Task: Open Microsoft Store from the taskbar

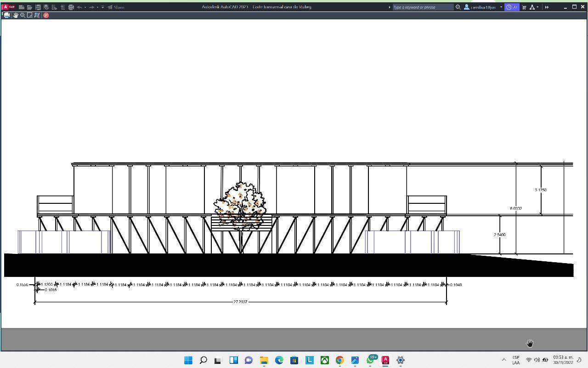Action: pos(294,360)
